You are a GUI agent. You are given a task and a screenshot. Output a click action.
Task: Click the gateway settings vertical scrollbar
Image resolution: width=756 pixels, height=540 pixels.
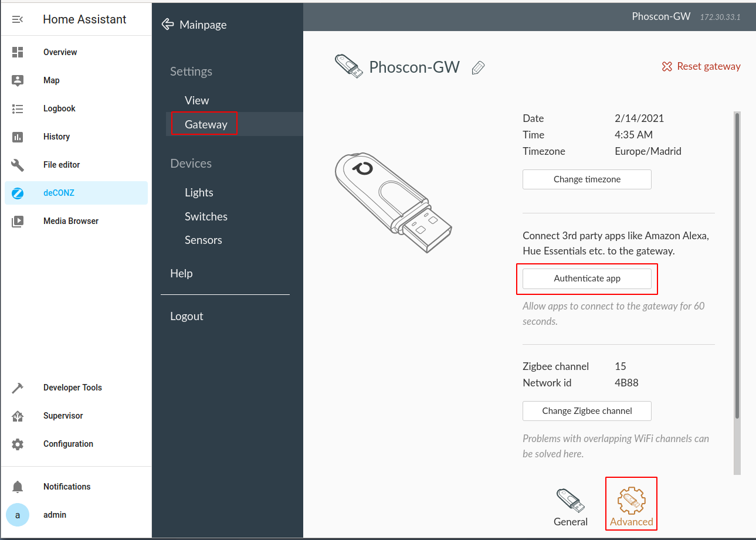[x=737, y=264]
